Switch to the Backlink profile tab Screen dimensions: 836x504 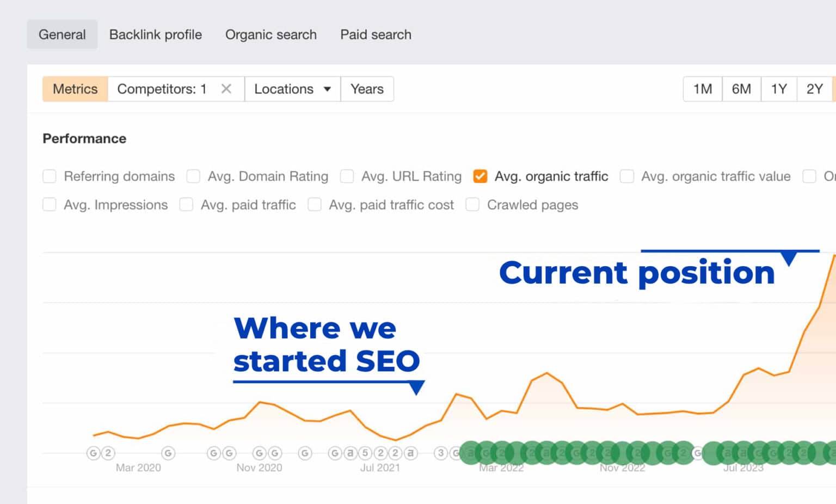point(155,34)
